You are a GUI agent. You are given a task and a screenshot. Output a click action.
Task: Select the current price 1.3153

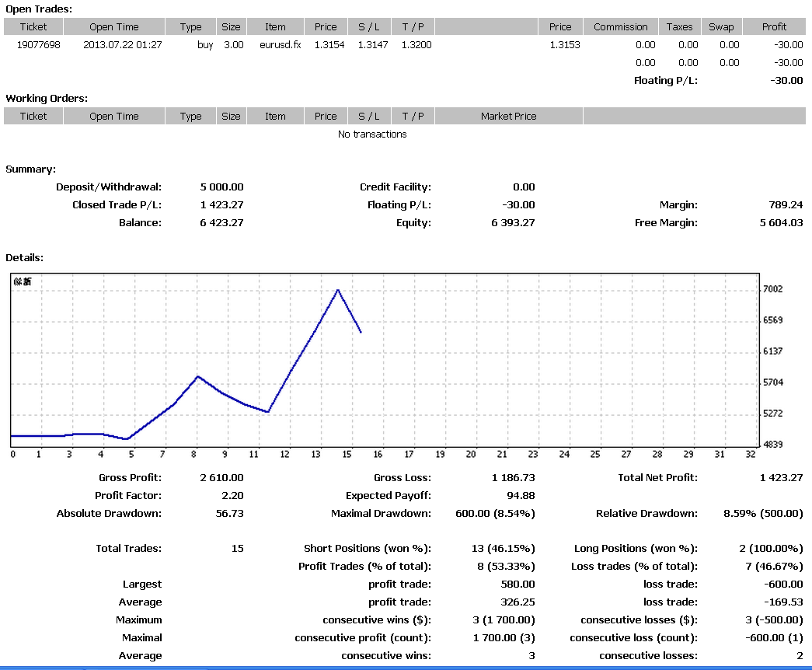point(565,45)
